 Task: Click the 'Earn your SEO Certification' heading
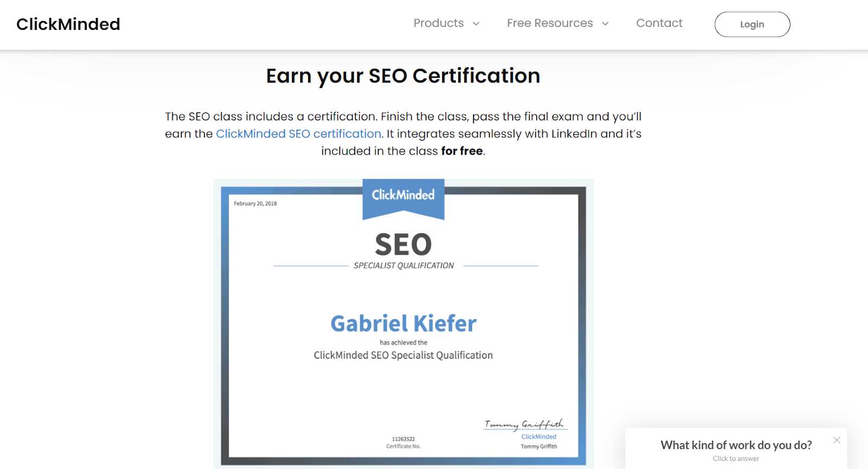(x=403, y=76)
